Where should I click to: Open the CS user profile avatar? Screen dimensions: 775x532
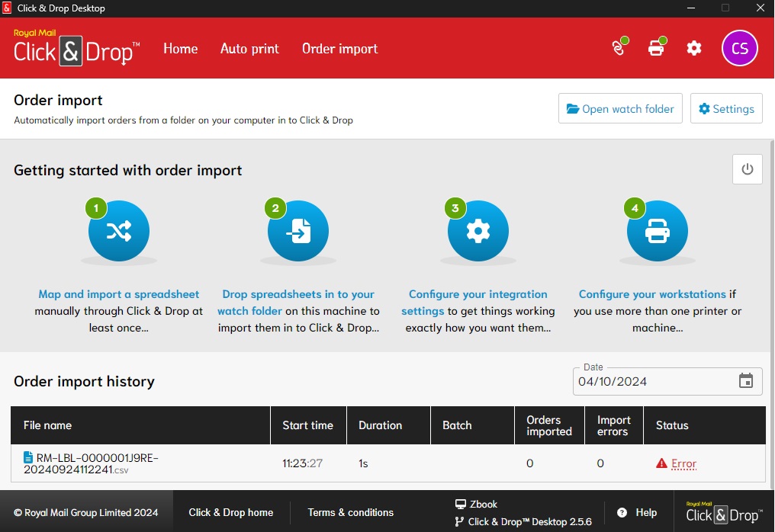(x=739, y=48)
